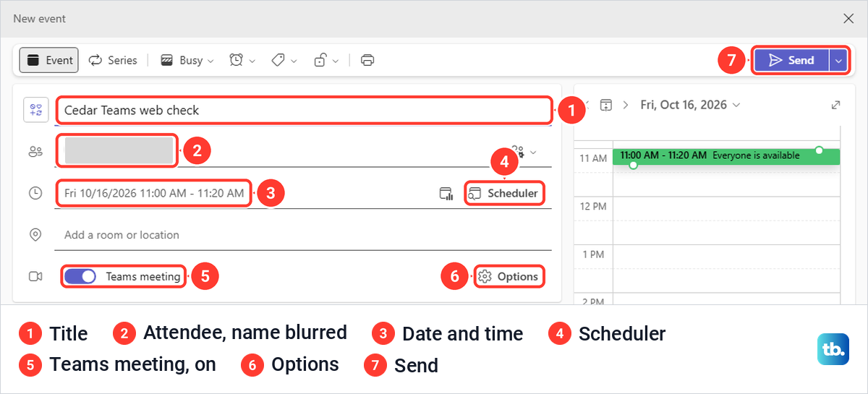Close the New event dialog
Screen dimensions: 868x394
point(848,18)
